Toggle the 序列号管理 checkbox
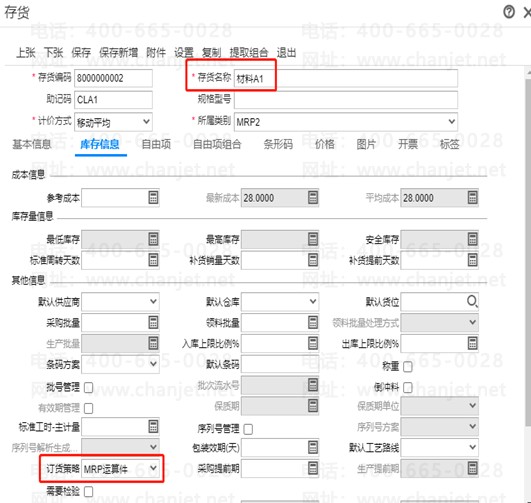Viewport: 531px width, 503px height. [x=248, y=429]
